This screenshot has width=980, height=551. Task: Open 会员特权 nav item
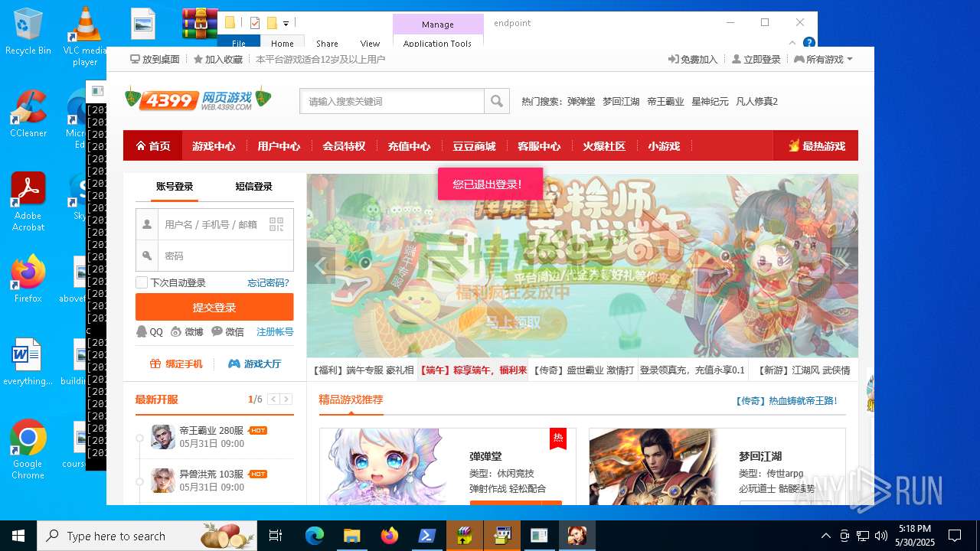pyautogui.click(x=344, y=145)
